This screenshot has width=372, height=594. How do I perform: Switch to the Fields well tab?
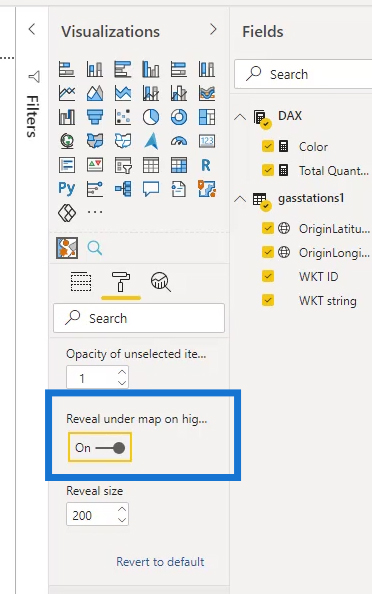pyautogui.click(x=81, y=281)
